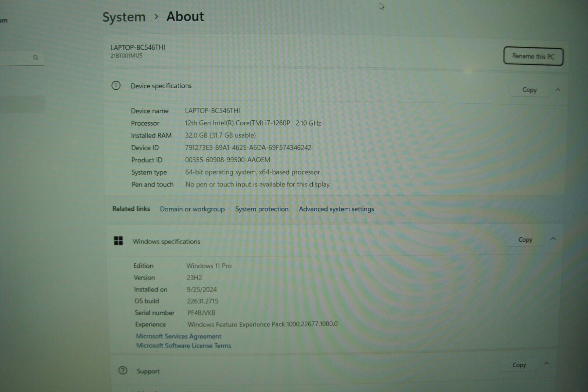588x392 pixels.
Task: Select the System type value 64-bit operating system
Action: [x=252, y=172]
